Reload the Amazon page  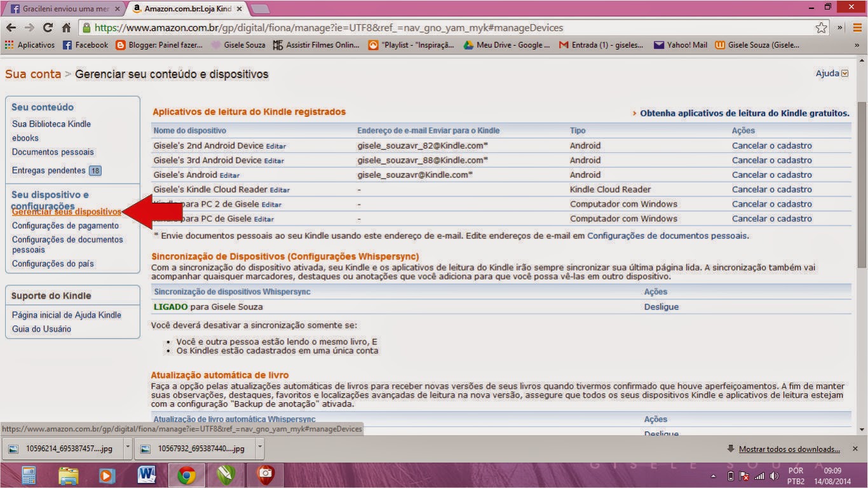[48, 28]
